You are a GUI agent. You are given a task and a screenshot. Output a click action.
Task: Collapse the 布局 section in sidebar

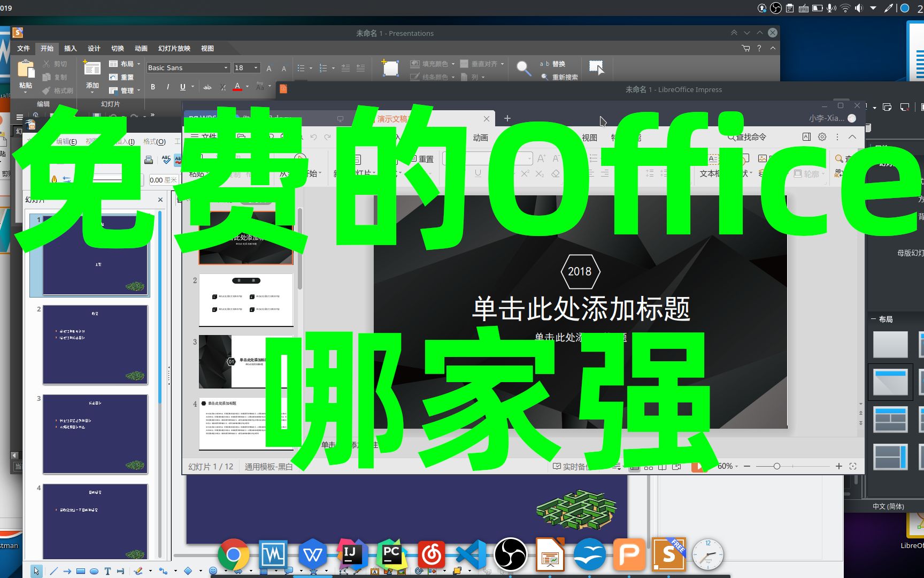873,319
